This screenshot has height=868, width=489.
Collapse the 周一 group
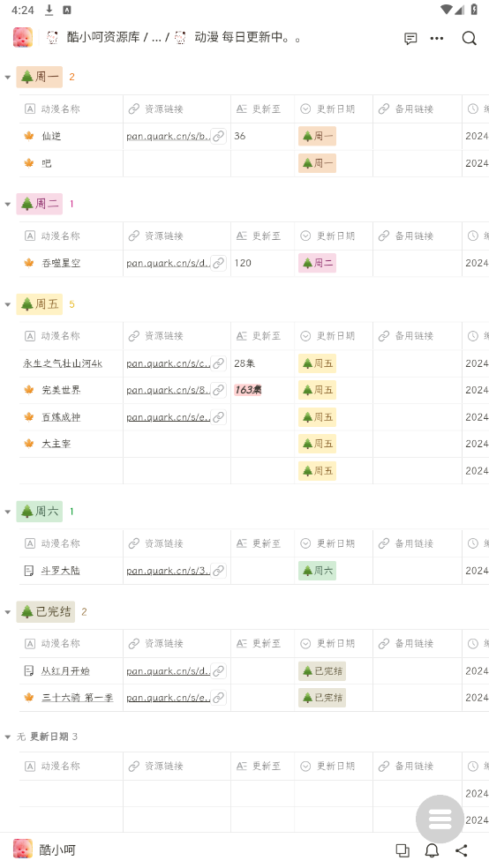coord(8,78)
